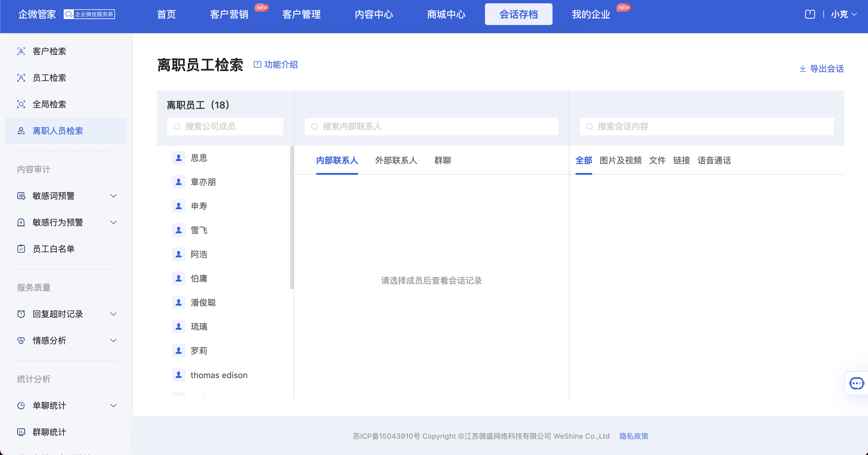The width and height of the screenshot is (868, 455).
Task: Open the 功能介绍 link
Action: 281,64
